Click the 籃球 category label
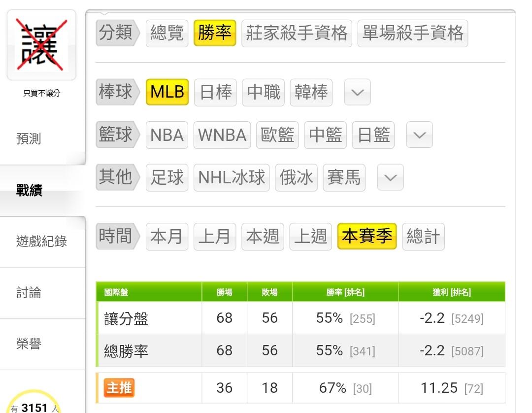Screen dimensions: 532x413 (x=117, y=135)
